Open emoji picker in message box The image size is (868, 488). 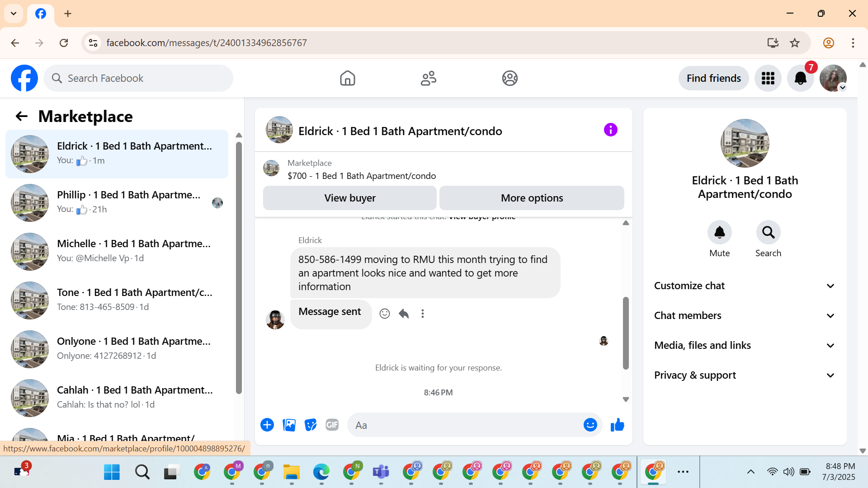[x=590, y=425]
